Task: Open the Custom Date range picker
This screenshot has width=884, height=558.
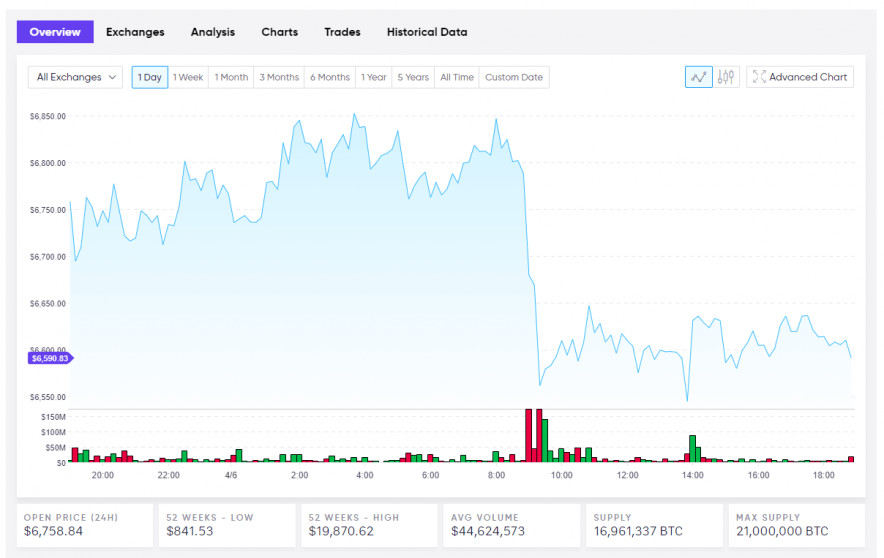Action: (514, 77)
